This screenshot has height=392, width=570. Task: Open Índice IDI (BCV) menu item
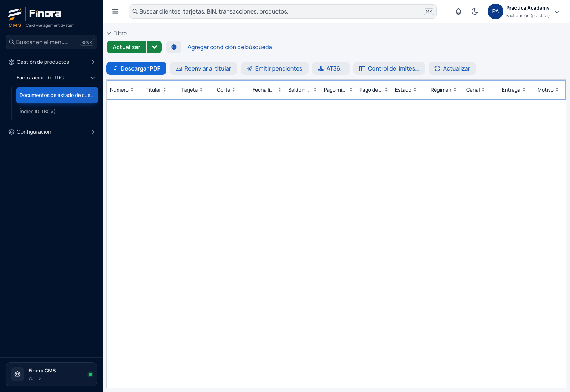coord(57,112)
